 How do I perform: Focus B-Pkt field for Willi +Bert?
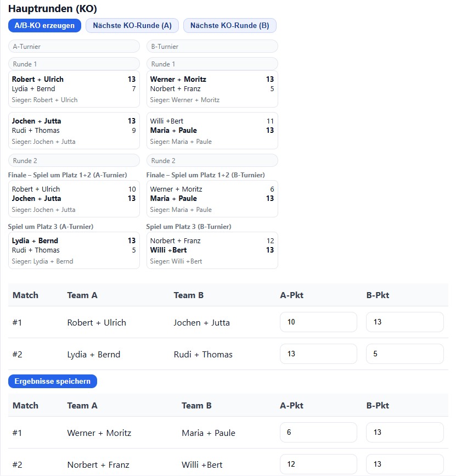[x=404, y=464]
